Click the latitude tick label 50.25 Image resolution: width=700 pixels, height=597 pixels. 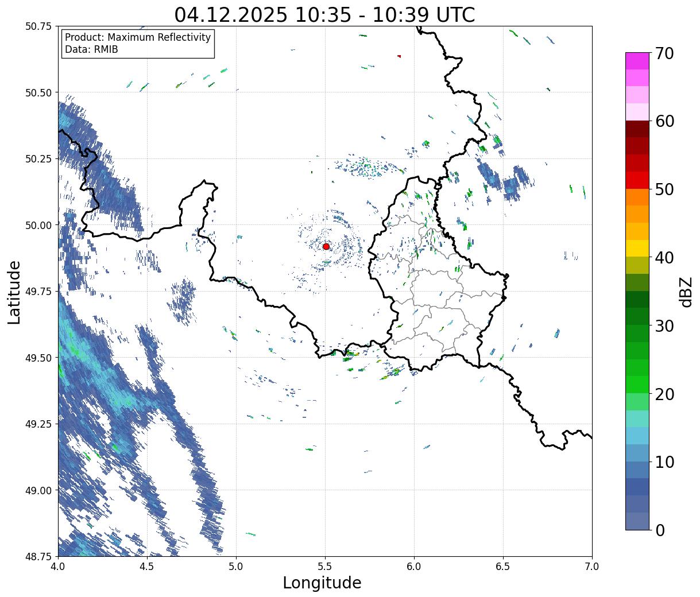pos(38,159)
